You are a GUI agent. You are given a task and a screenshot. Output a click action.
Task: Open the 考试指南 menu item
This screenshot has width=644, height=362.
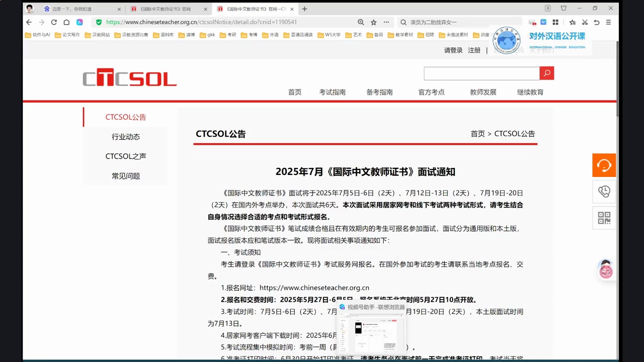point(333,92)
